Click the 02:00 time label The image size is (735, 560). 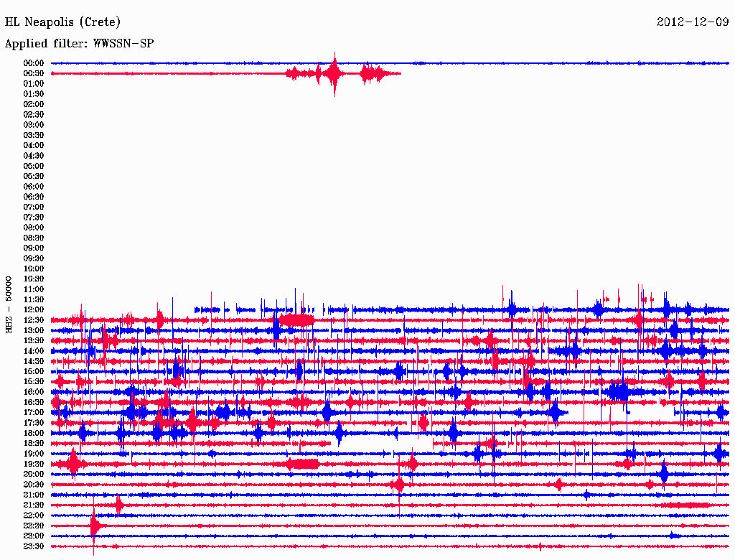(x=34, y=104)
